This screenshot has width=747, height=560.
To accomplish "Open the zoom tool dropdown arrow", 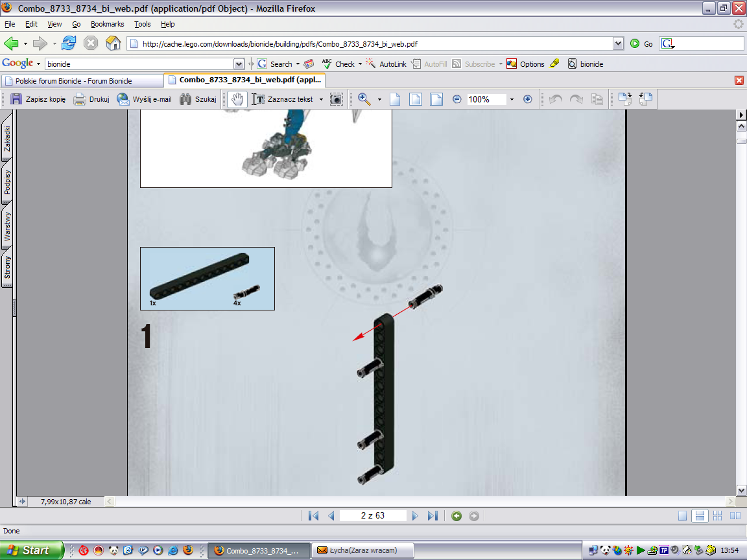I will click(379, 100).
